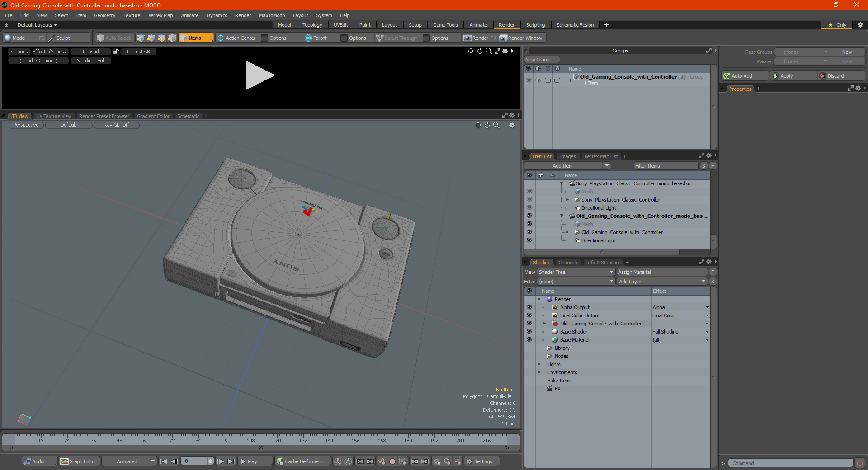Toggle auto-key record circle

click(392, 461)
